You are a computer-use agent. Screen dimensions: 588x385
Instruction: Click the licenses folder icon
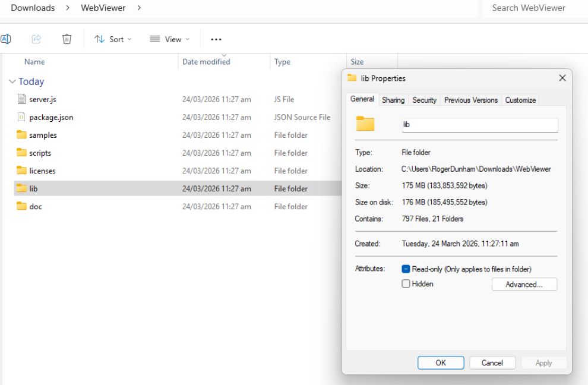click(x=22, y=171)
